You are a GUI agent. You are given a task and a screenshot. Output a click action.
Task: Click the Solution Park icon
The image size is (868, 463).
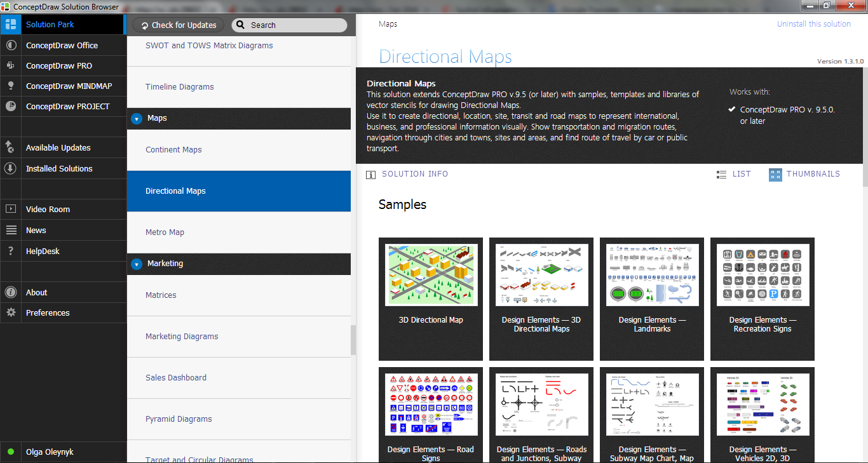10,25
